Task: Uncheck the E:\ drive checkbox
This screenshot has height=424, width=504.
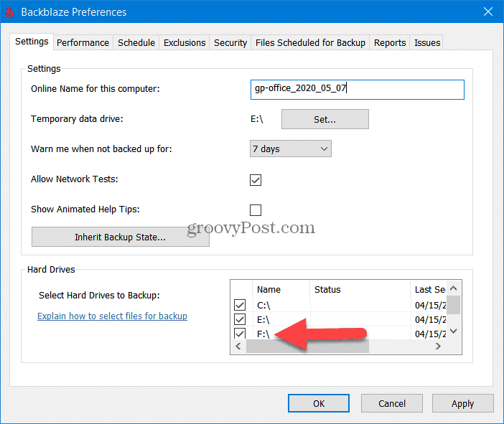Action: coord(240,319)
